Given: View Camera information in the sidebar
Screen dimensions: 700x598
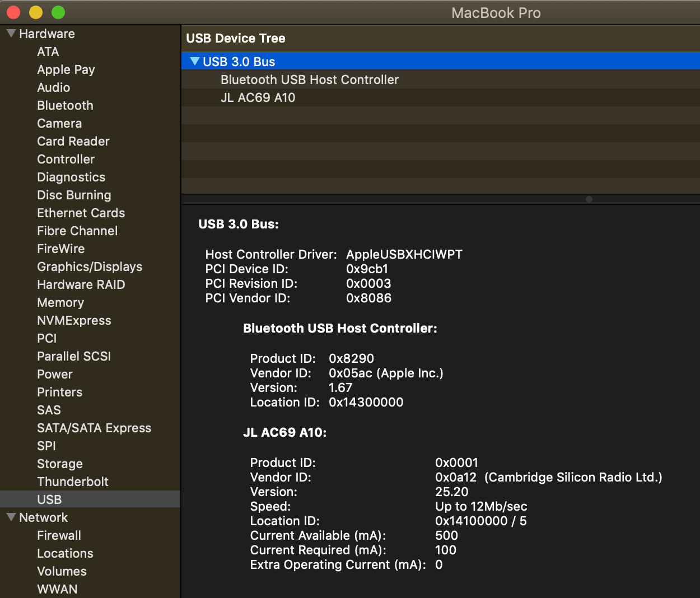Looking at the screenshot, I should pos(59,123).
